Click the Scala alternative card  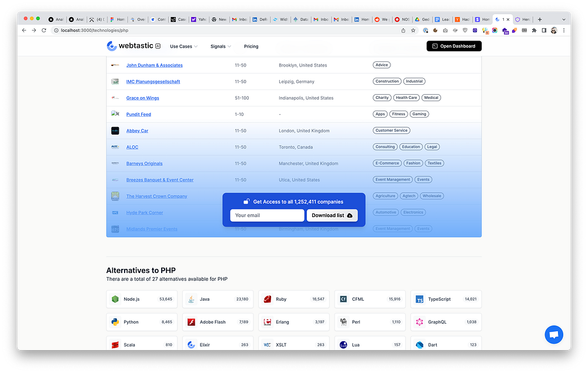click(141, 342)
